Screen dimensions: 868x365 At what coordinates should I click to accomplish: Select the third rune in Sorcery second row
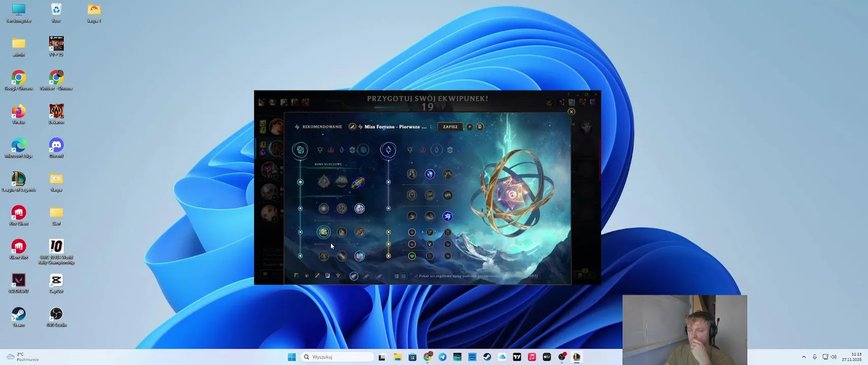coord(448,195)
